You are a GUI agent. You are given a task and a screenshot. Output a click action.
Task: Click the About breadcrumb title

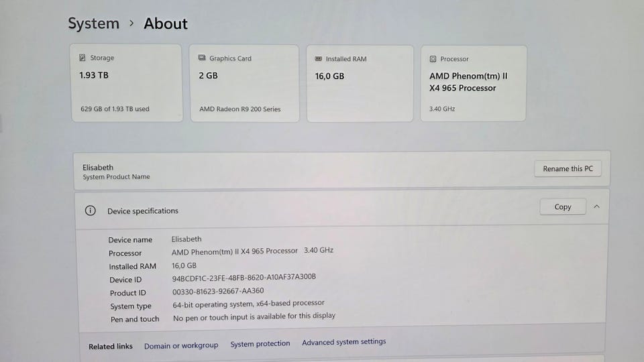[166, 23]
